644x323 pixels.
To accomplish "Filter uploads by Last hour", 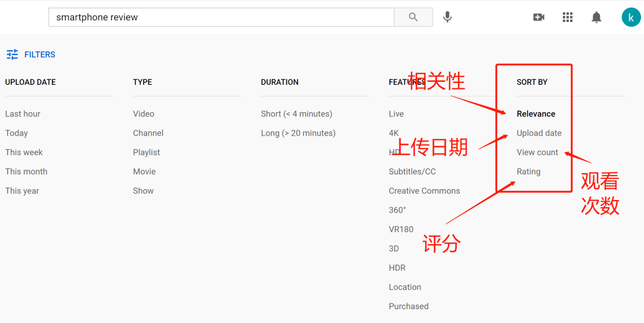I will 23,114.
